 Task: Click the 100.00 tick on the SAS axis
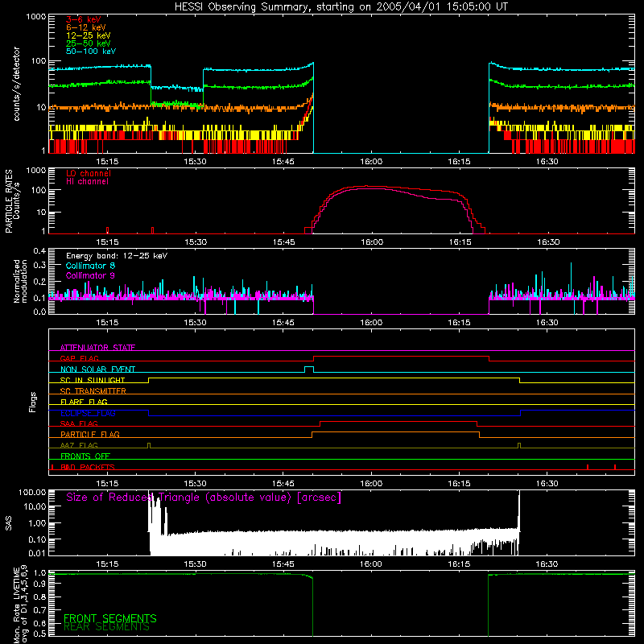32,493
